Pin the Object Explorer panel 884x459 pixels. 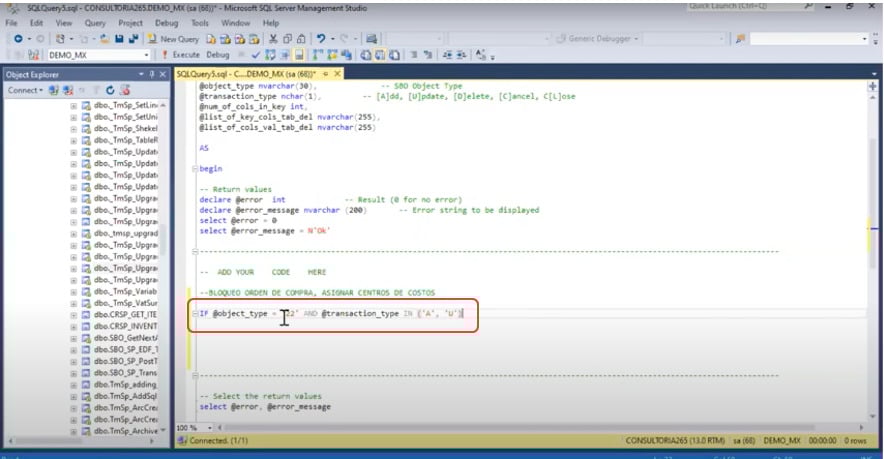coord(151,74)
